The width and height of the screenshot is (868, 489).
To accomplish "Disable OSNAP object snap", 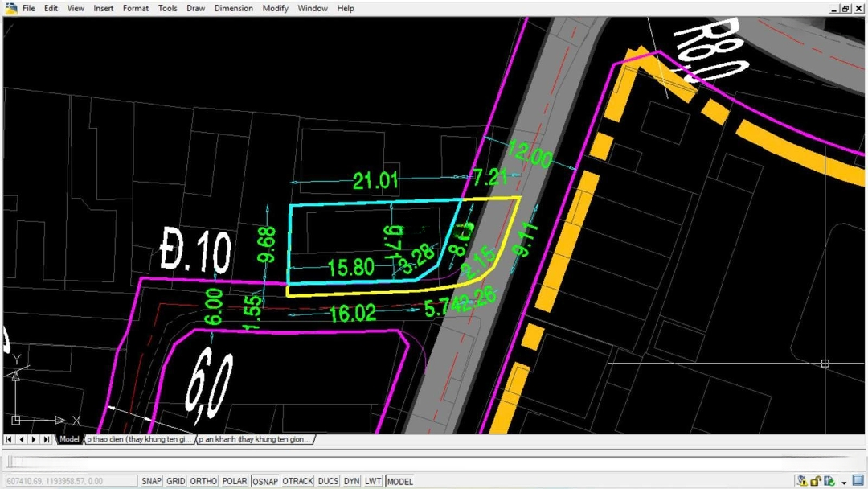I will pyautogui.click(x=264, y=481).
